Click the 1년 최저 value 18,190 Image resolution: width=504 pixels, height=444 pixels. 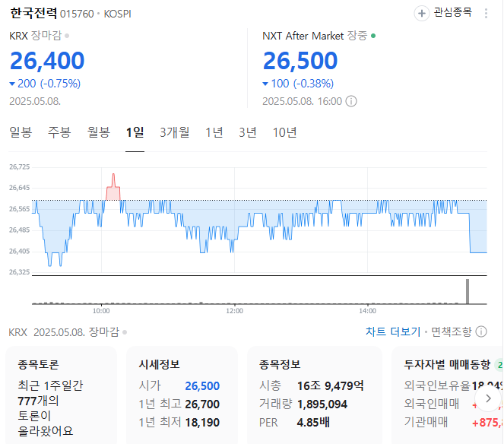pos(202,423)
